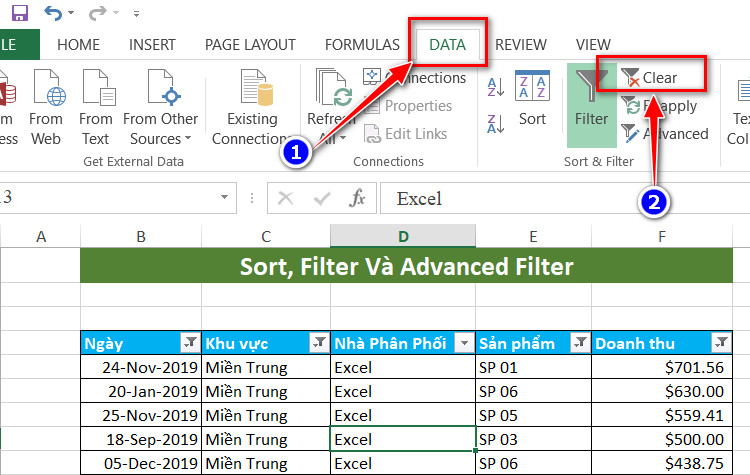Expand From Other Sources menu
This screenshot has height=475, width=750.
(x=161, y=107)
